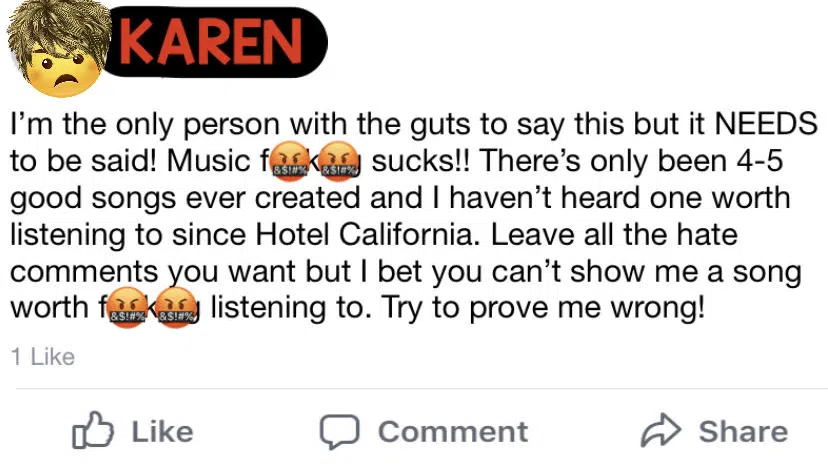Viewport: 828px width, 471px height.
Task: Click the 'Comment' text label
Action: point(453,432)
